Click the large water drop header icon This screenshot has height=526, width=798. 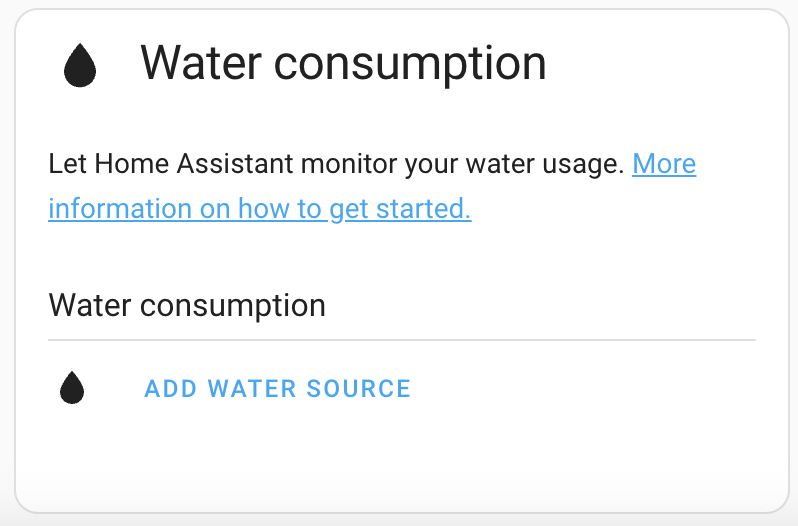pyautogui.click(x=80, y=66)
